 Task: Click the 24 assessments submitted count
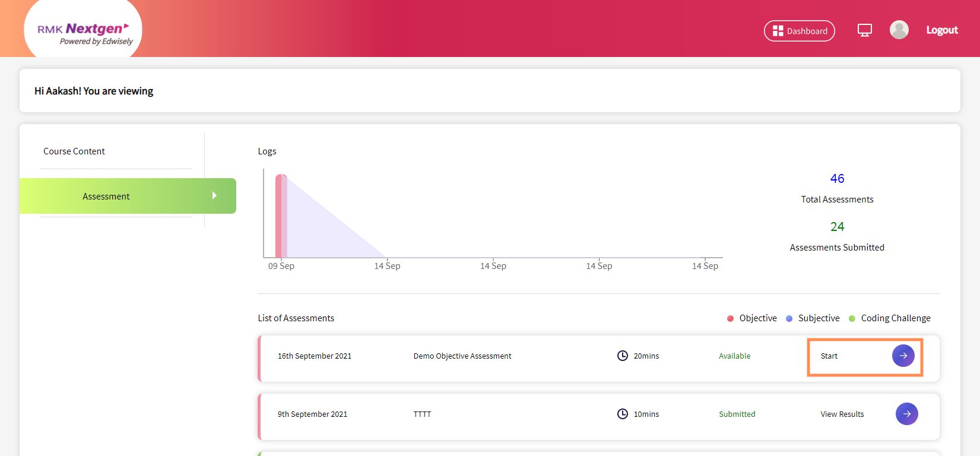[x=837, y=227]
